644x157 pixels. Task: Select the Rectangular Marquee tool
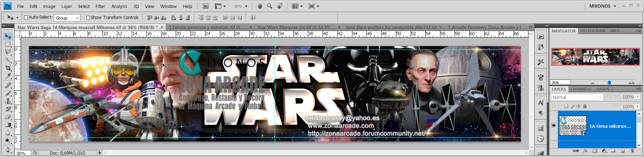[8, 44]
